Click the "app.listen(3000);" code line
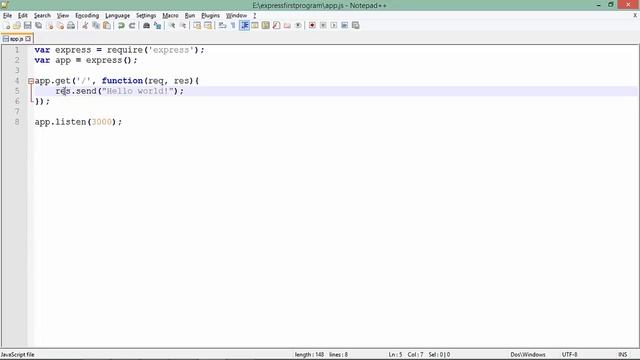This screenshot has height=360, width=640. (78, 122)
